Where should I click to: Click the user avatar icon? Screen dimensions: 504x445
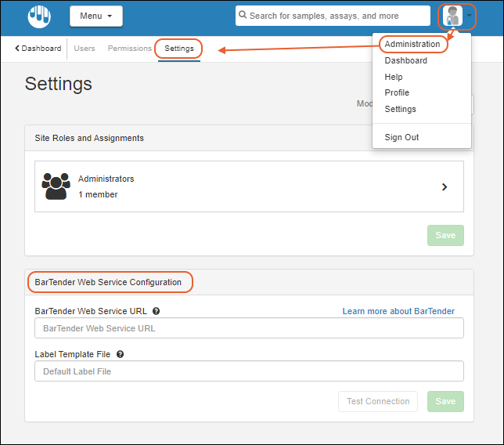[x=452, y=16]
